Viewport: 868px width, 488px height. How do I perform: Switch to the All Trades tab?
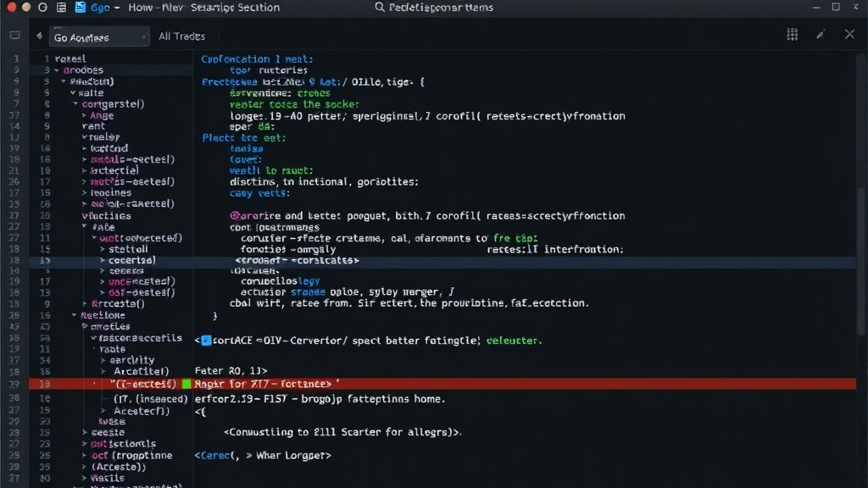pyautogui.click(x=181, y=36)
